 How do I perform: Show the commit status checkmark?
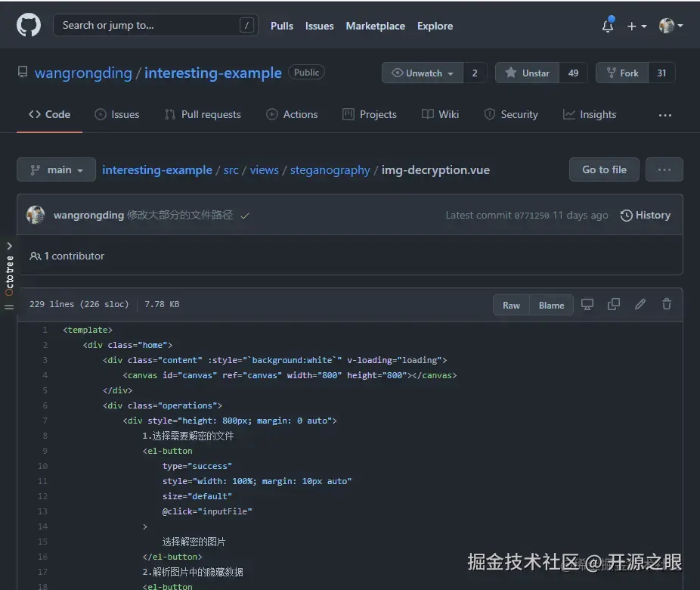pos(245,216)
